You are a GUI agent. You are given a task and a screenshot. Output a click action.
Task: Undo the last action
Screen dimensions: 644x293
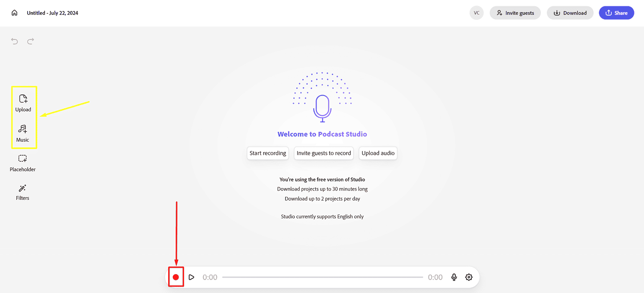click(14, 41)
